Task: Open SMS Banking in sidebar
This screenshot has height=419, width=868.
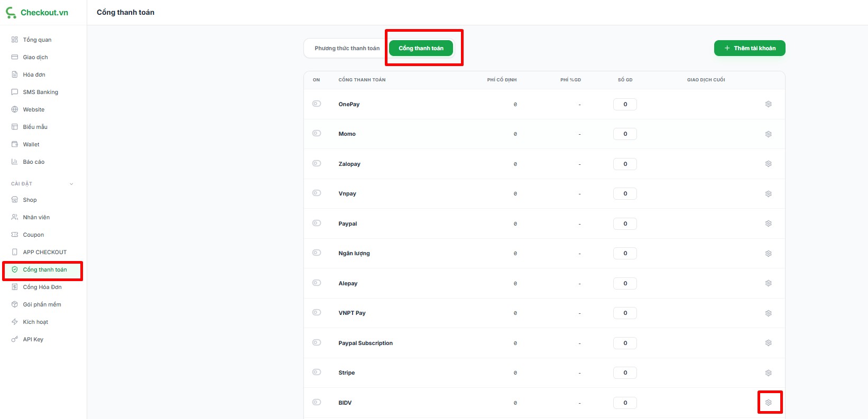Action: (x=40, y=92)
